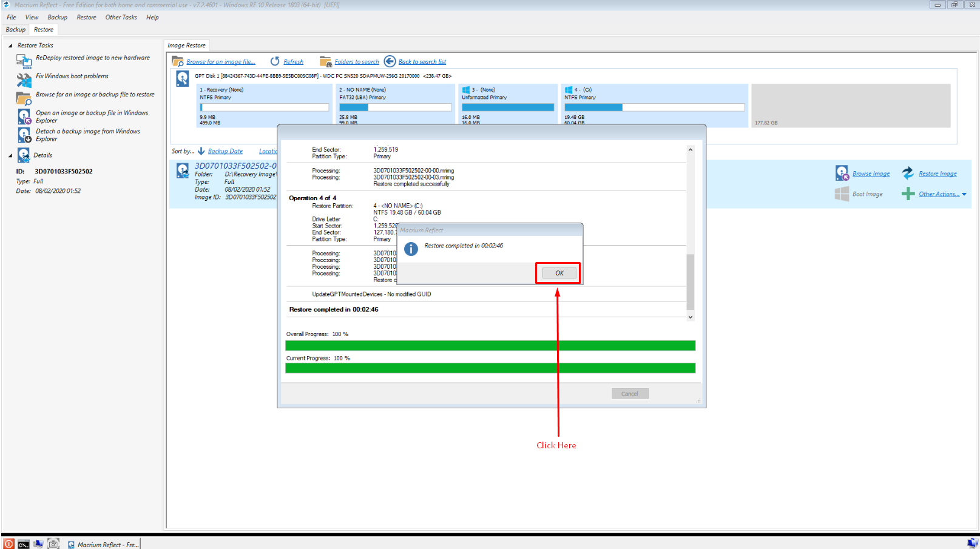Screen dimensions: 980x549
Task: Click the Detach backup image icon
Action: [x=24, y=135]
